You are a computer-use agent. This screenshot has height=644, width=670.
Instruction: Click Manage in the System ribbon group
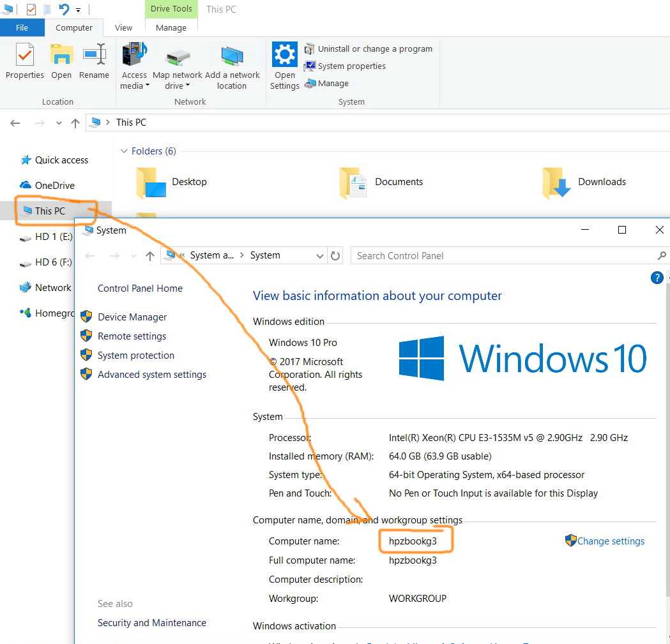[x=326, y=83]
